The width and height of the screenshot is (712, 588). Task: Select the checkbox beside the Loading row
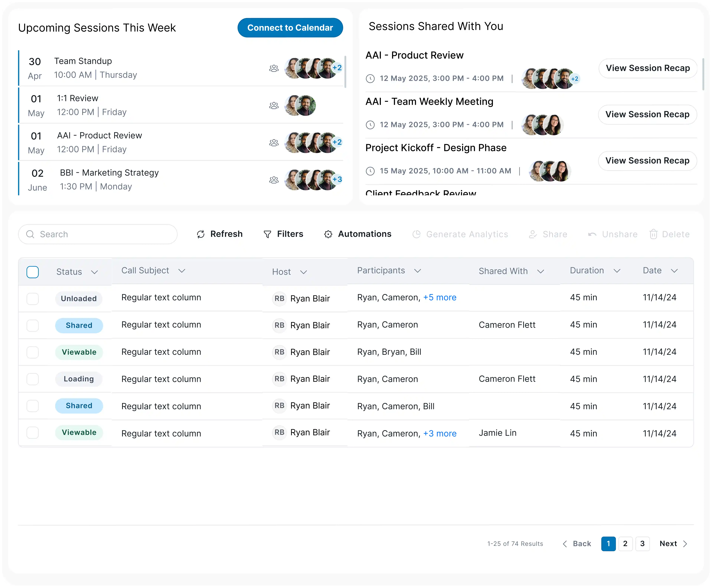(32, 379)
